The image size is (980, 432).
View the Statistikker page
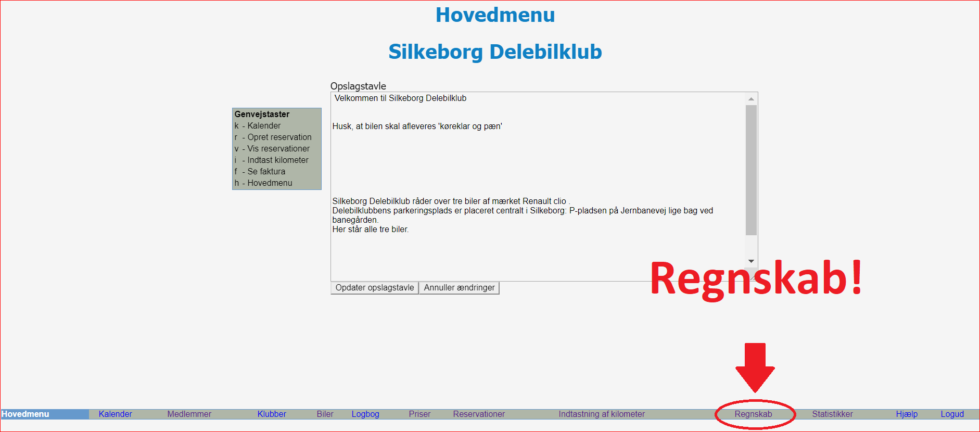click(x=832, y=414)
